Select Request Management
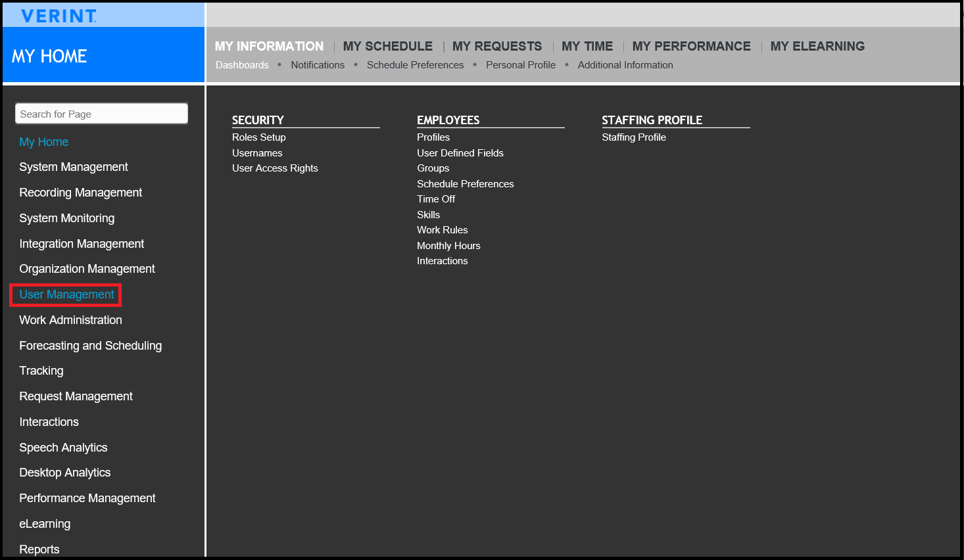964x560 pixels. (x=76, y=396)
